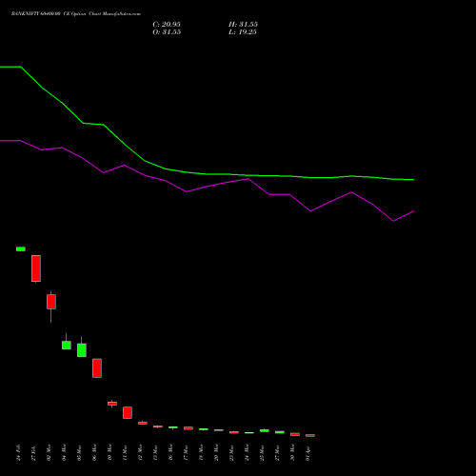
Task: Click the 30 Mar date label
Action: [292, 452]
